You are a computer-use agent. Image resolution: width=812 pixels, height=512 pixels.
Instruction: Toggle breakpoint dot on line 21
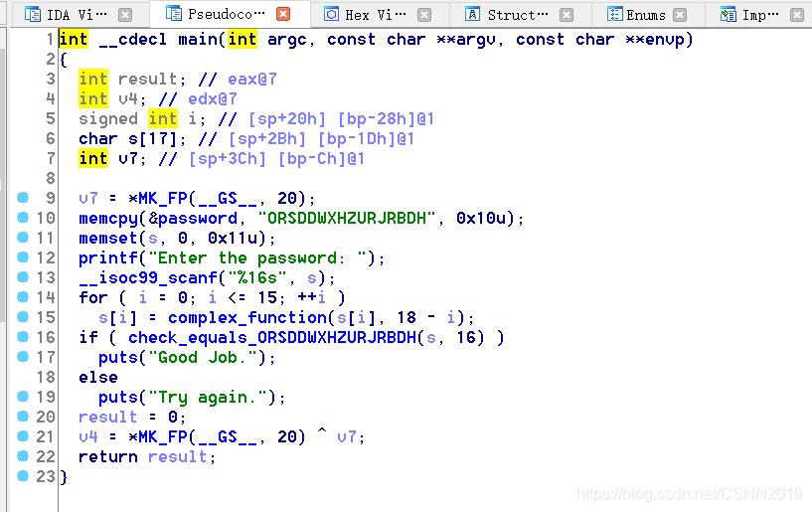[x=23, y=436]
